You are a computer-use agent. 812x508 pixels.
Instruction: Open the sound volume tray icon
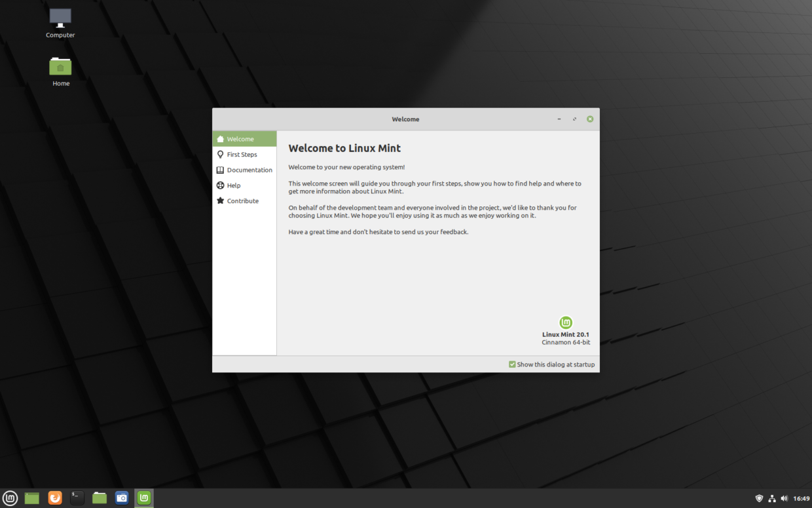coord(784,498)
